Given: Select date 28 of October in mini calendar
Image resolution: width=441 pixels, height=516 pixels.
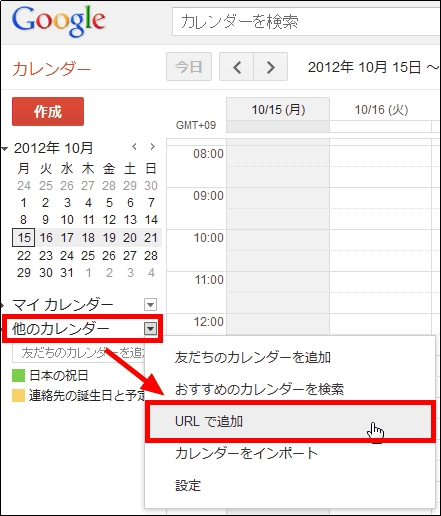Looking at the screenshot, I should (x=151, y=256).
